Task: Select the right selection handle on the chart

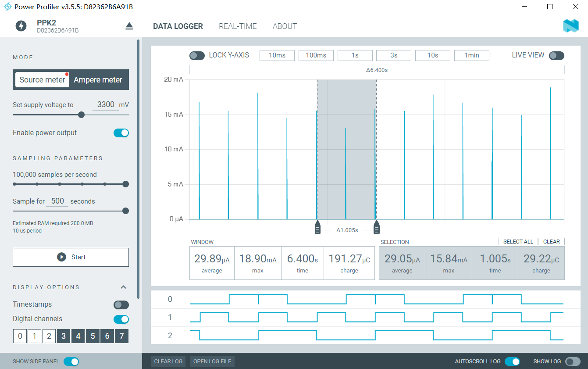Action: click(376, 228)
